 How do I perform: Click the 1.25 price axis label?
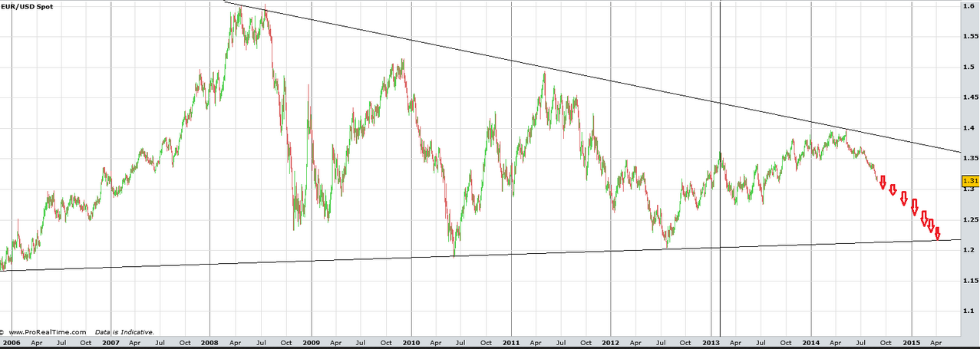[970, 219]
